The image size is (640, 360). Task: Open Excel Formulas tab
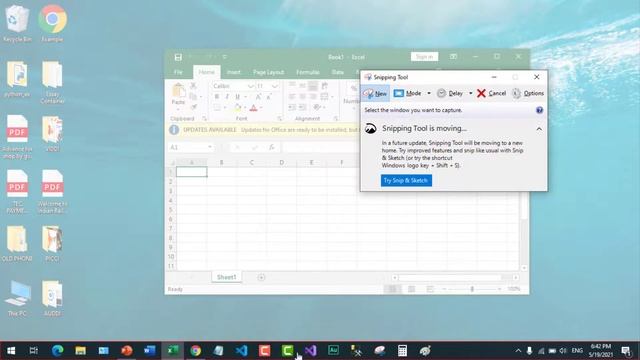click(x=308, y=72)
